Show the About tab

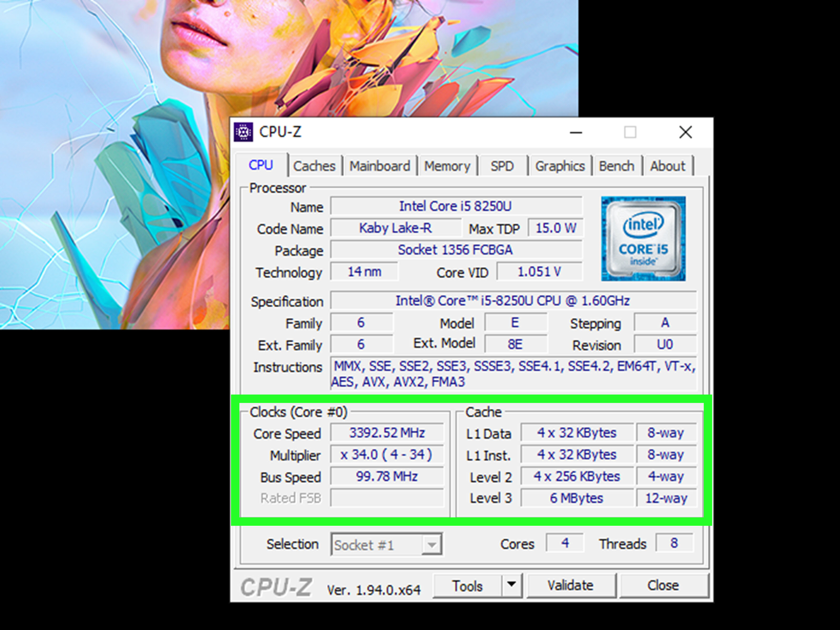(x=667, y=166)
